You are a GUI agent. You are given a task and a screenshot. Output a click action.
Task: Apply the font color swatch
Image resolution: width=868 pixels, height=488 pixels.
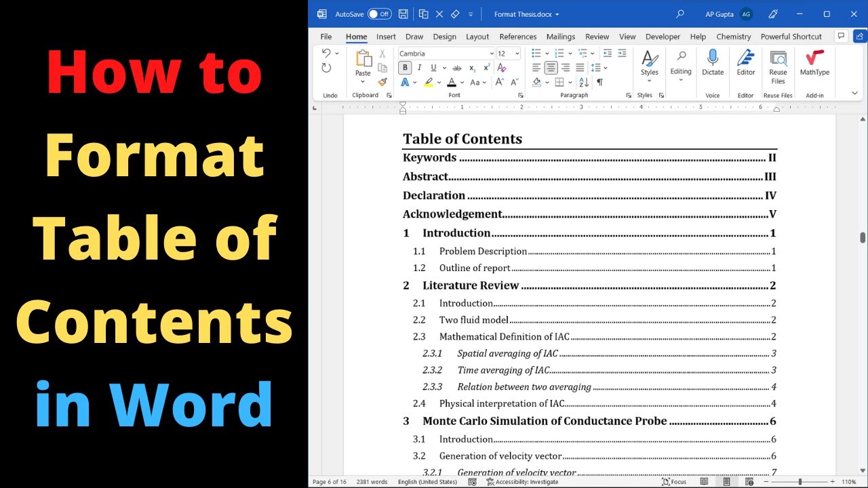[451, 82]
